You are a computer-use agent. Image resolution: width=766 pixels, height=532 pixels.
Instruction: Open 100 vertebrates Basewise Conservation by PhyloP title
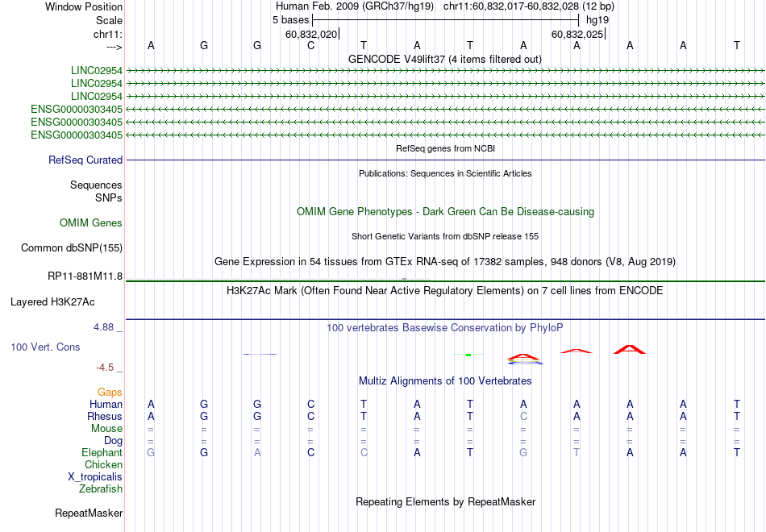(x=444, y=328)
